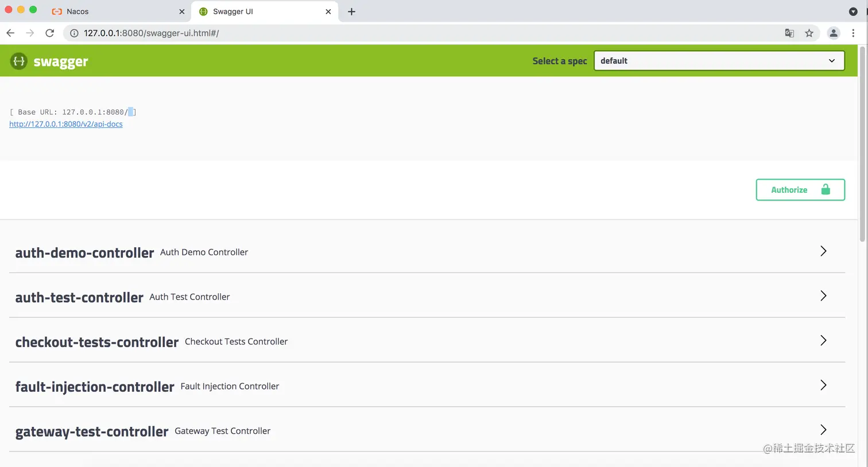Expand the auth-demo-controller chevron

tap(823, 251)
